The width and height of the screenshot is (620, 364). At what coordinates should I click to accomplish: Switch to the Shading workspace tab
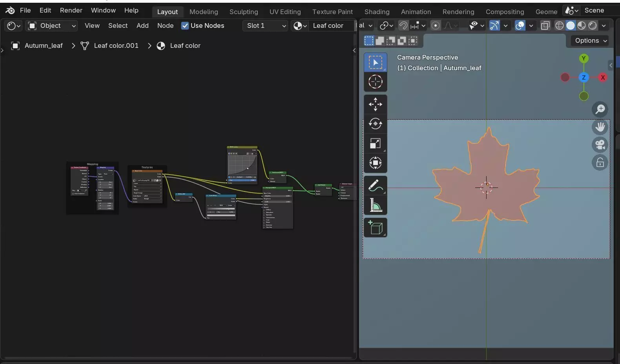point(377,12)
